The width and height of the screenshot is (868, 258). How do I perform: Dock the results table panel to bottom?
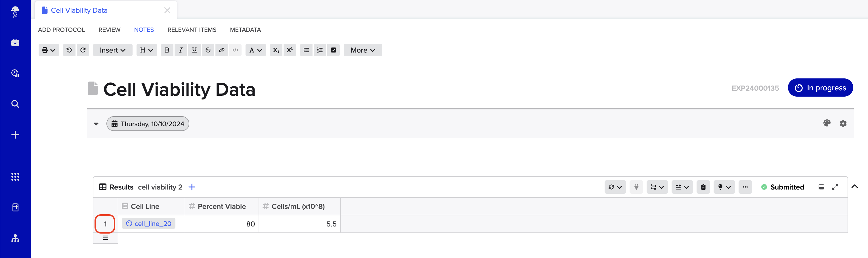pyautogui.click(x=821, y=187)
